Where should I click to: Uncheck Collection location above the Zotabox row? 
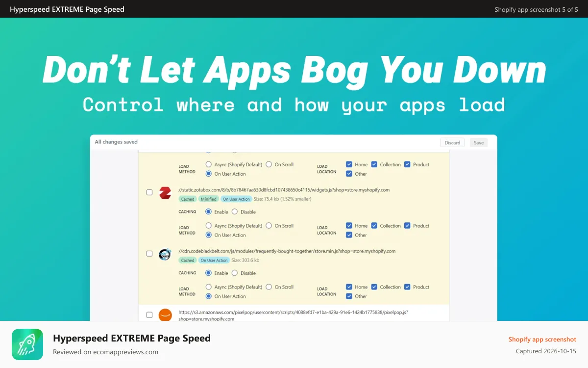click(374, 164)
